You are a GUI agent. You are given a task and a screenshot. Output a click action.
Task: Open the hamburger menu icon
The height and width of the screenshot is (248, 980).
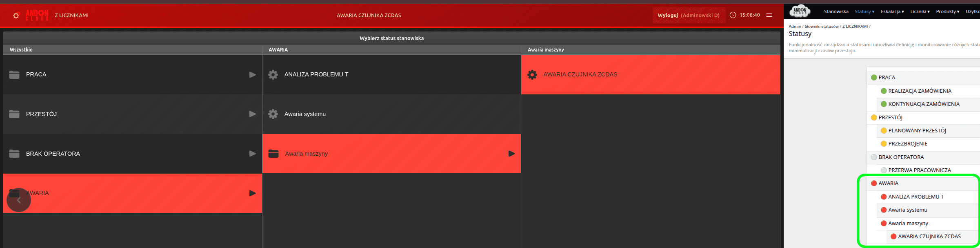[x=769, y=15]
